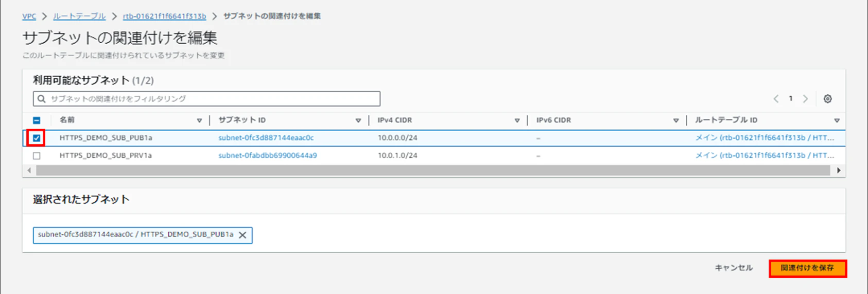868x294 pixels.
Task: Click the table horizontal scrollbar thumb
Action: (433, 170)
